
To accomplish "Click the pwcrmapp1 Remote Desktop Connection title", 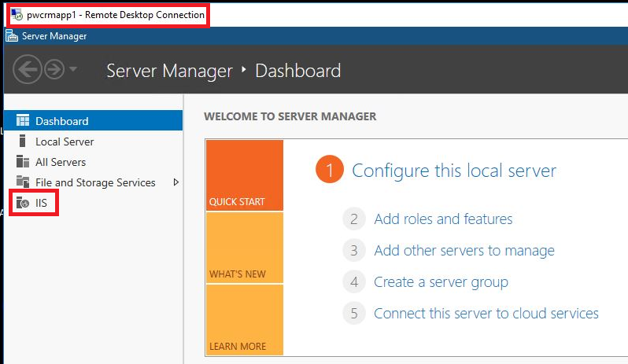I will 116,15.
